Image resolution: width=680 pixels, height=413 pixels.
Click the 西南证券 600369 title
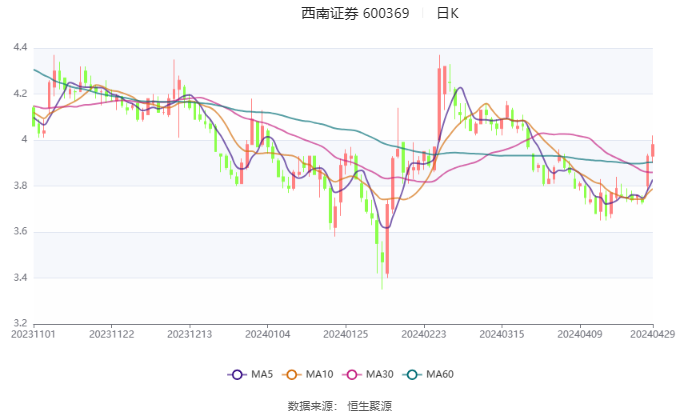[x=355, y=13]
